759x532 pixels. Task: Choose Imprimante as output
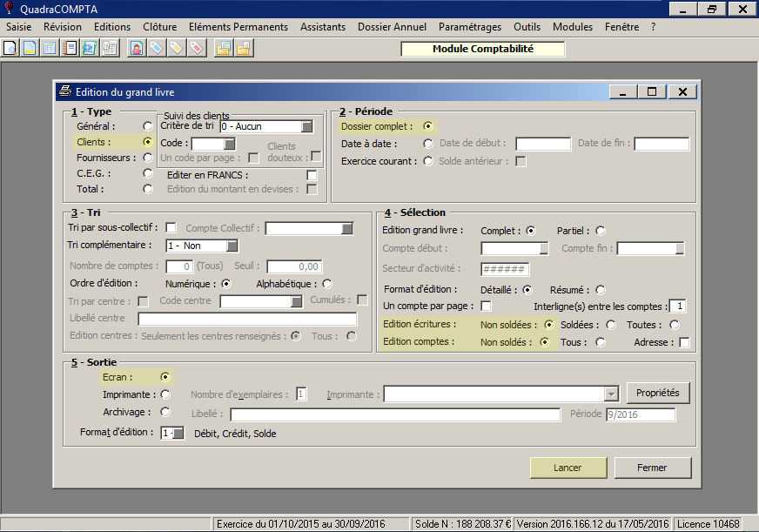pos(165,394)
